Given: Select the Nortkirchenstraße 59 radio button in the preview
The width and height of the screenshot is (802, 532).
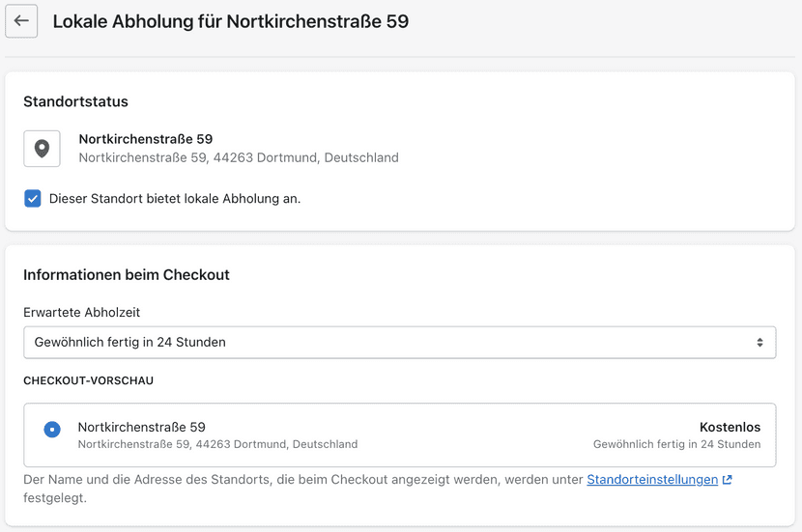Looking at the screenshot, I should point(52,430).
